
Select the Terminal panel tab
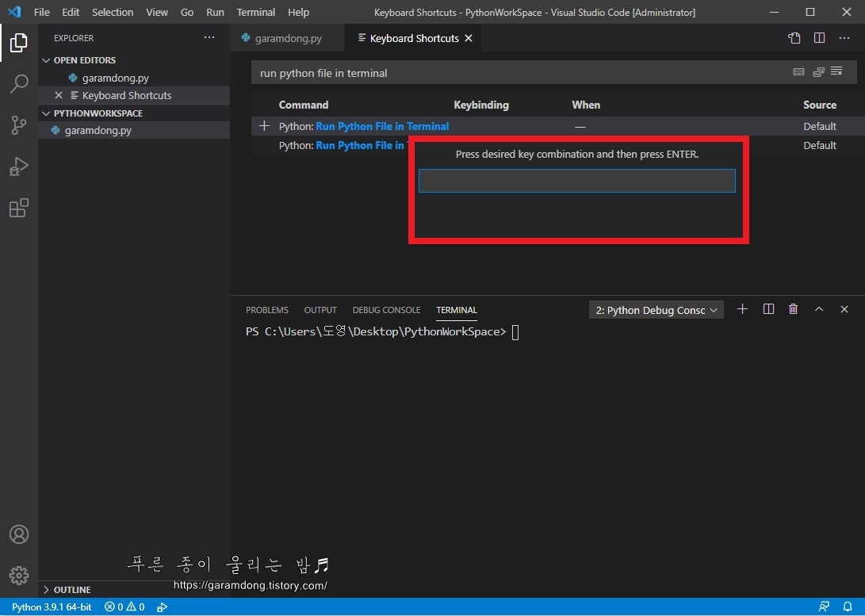pyautogui.click(x=456, y=310)
